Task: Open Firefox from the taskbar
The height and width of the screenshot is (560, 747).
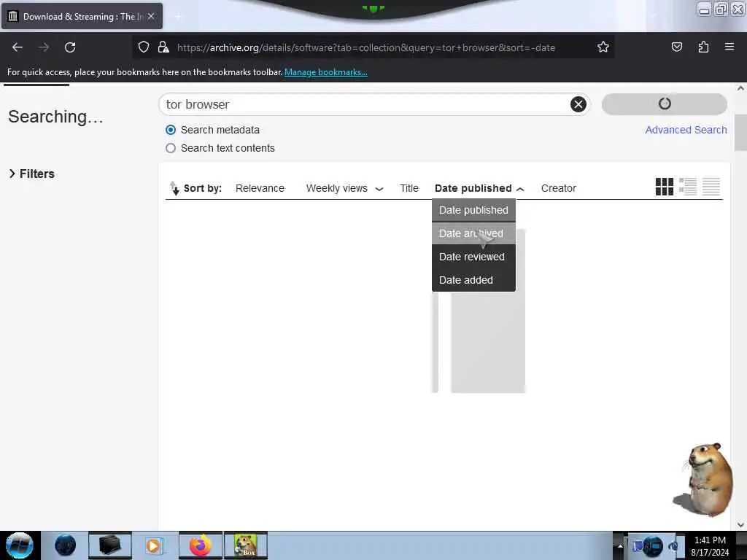Action: (x=200, y=545)
